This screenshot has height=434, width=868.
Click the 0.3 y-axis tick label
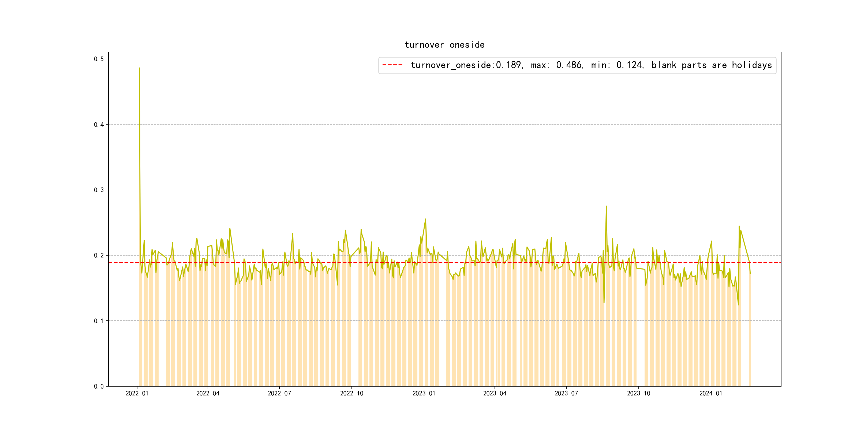pos(99,190)
